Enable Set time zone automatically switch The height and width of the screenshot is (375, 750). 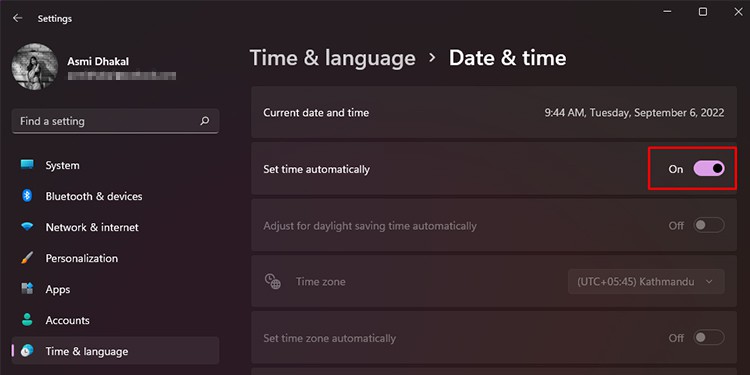pyautogui.click(x=709, y=338)
